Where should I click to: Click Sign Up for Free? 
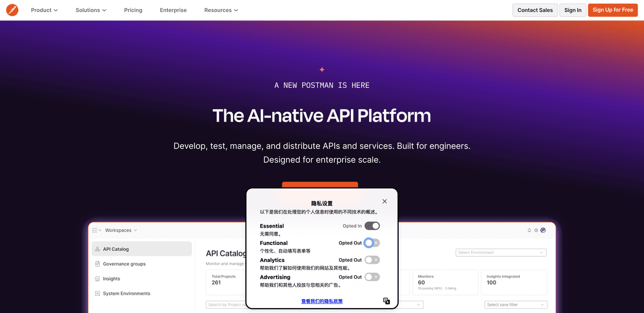tap(613, 10)
